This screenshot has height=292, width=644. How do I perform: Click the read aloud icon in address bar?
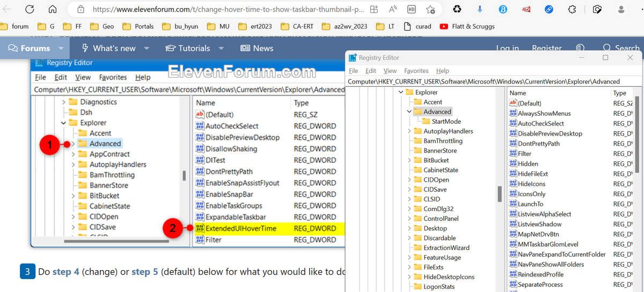[x=393, y=9]
